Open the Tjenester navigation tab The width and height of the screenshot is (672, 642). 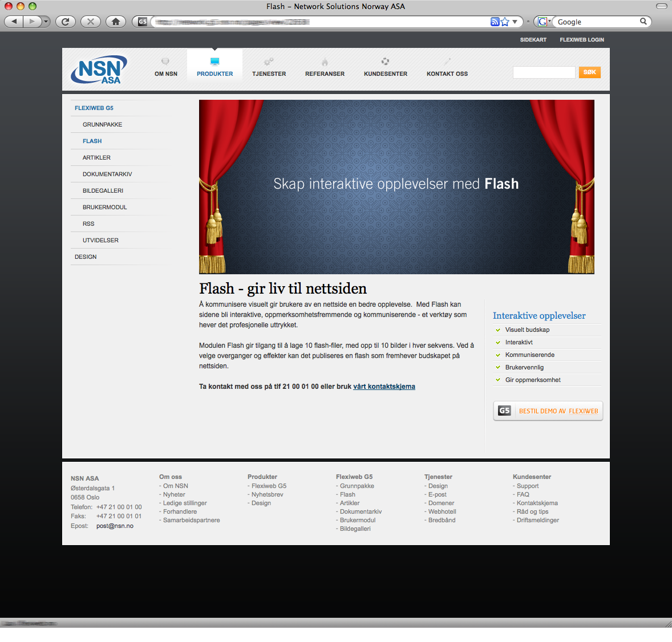click(269, 68)
